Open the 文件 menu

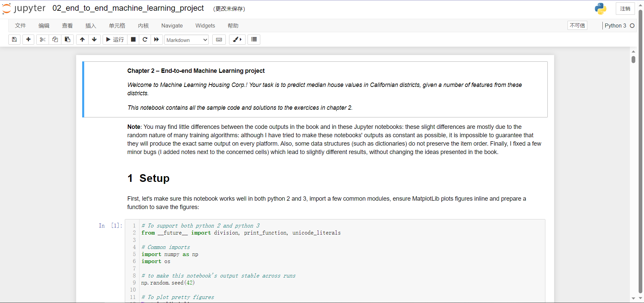point(20,26)
